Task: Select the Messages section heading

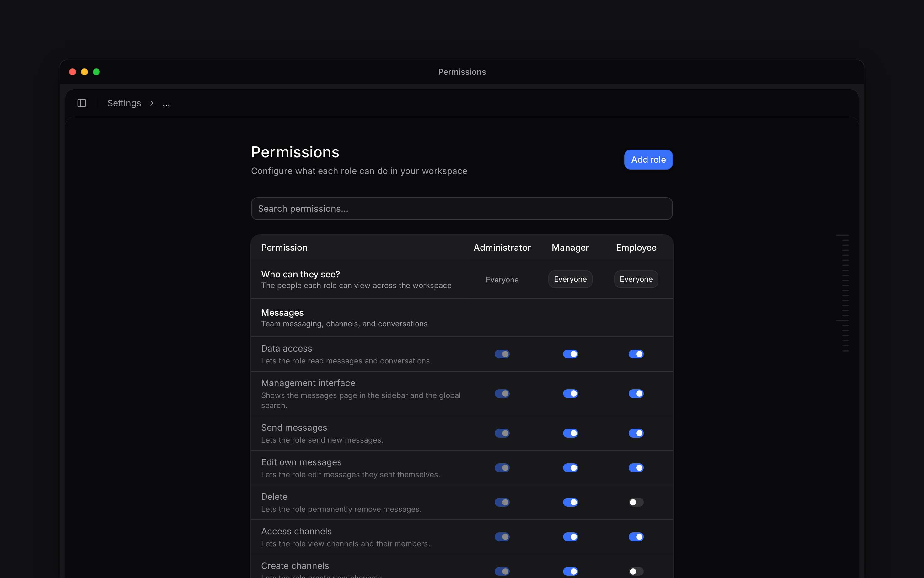Action: coord(282,313)
